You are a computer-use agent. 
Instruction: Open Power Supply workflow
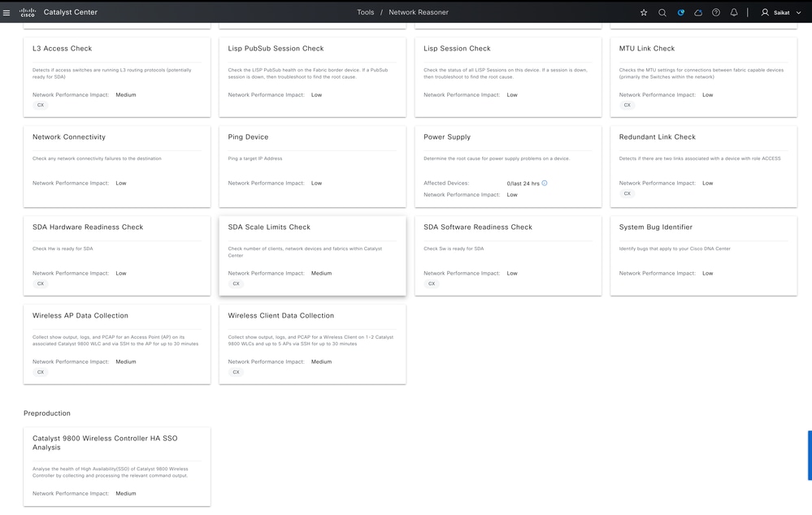[508, 167]
